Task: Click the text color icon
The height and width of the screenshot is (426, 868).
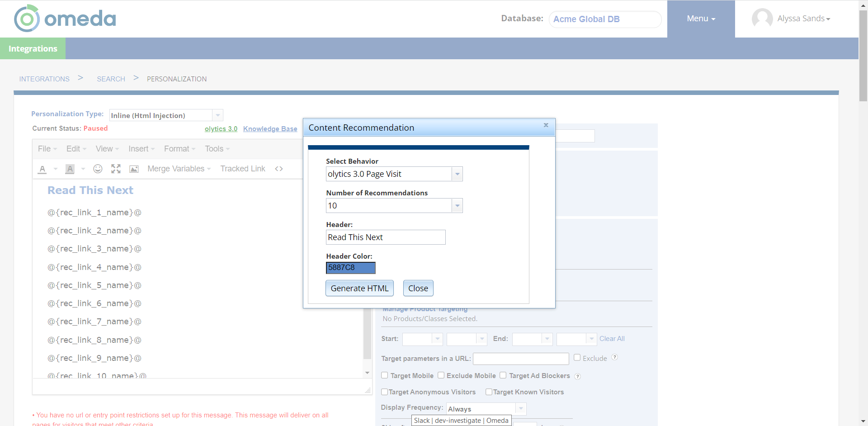Action: [x=42, y=169]
